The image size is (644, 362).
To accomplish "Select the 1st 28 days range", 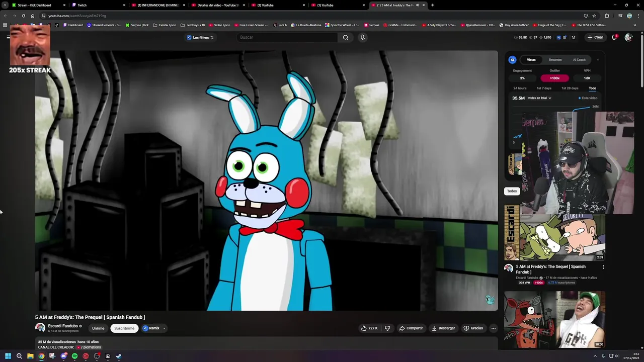I will click(570, 88).
